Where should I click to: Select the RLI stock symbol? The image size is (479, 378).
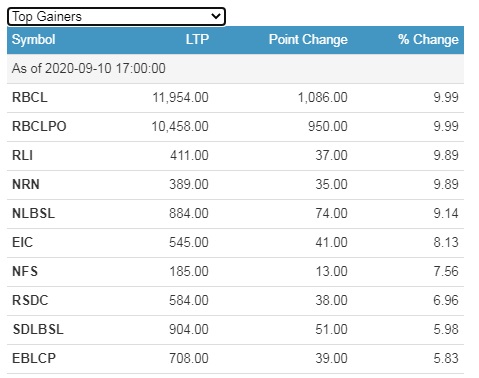click(22, 155)
